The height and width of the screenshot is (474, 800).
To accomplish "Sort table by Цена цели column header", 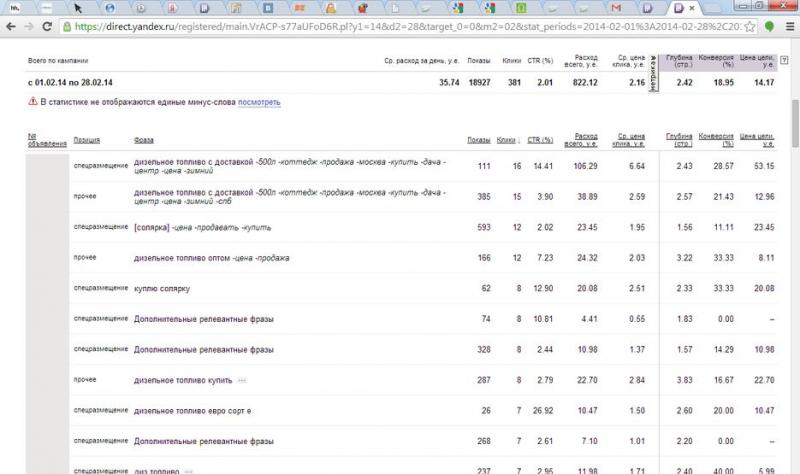I will tap(757, 140).
